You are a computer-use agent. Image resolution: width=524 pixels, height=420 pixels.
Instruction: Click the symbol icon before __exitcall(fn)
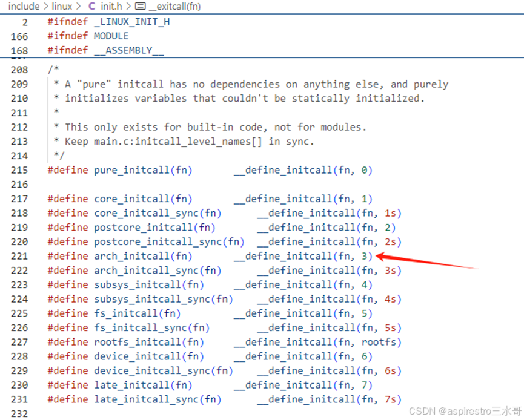[x=140, y=6]
